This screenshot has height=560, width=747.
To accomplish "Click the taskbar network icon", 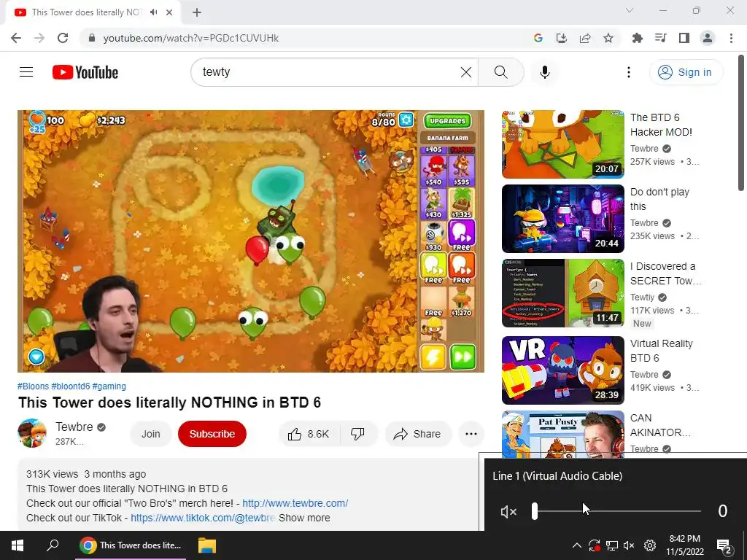I will click(612, 545).
